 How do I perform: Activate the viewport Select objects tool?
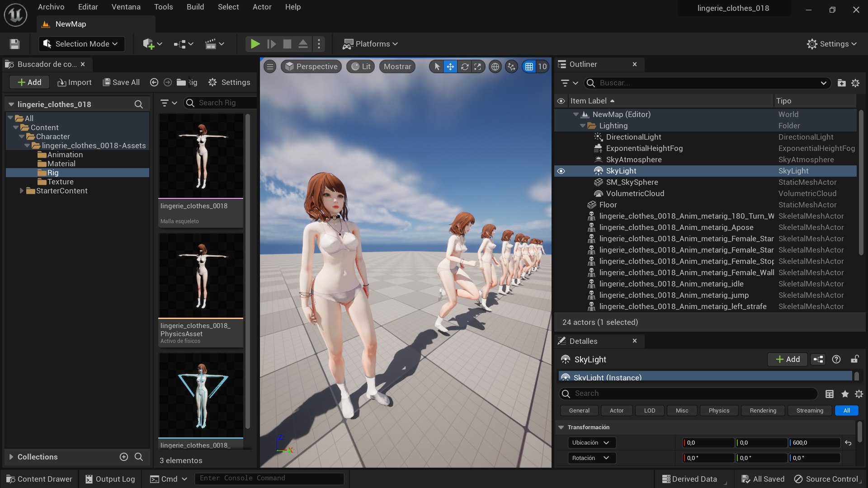[437, 66]
